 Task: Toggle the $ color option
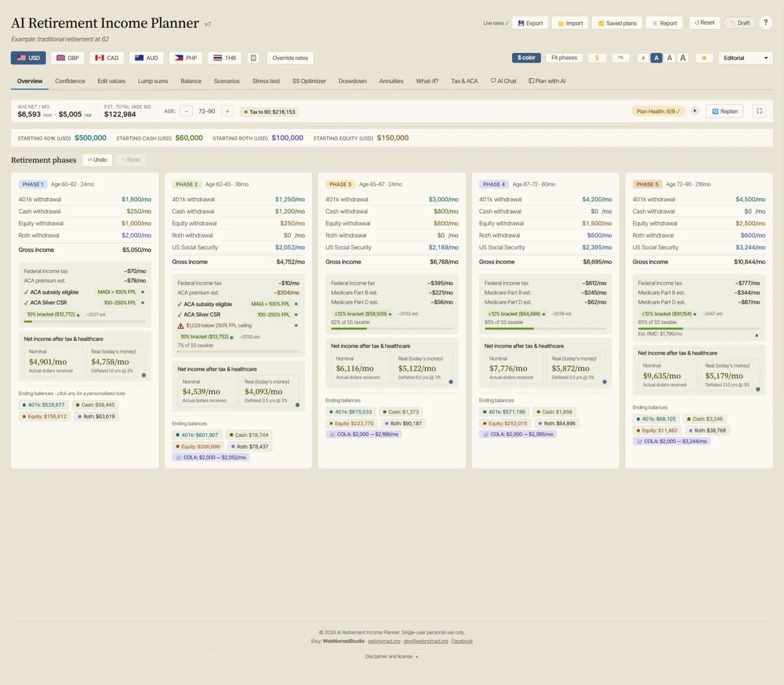click(x=526, y=58)
